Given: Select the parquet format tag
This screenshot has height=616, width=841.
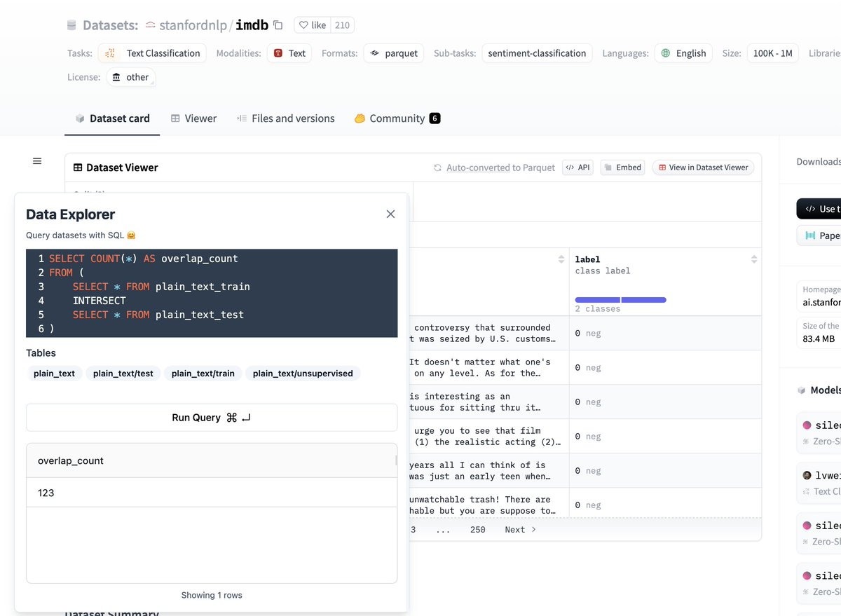Looking at the screenshot, I should tap(393, 53).
